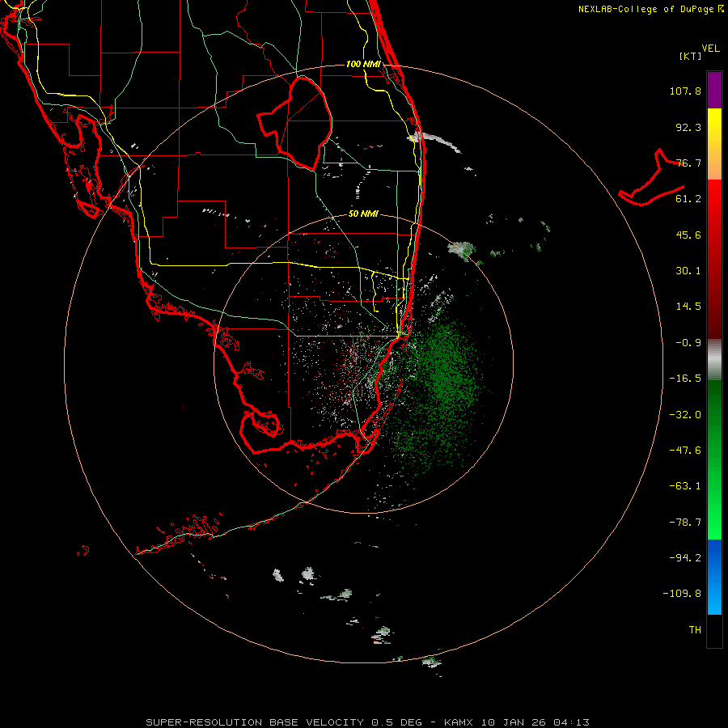728x728 pixels.
Task: Click the -32.0 velocity scale value
Action: pyautogui.click(x=685, y=415)
